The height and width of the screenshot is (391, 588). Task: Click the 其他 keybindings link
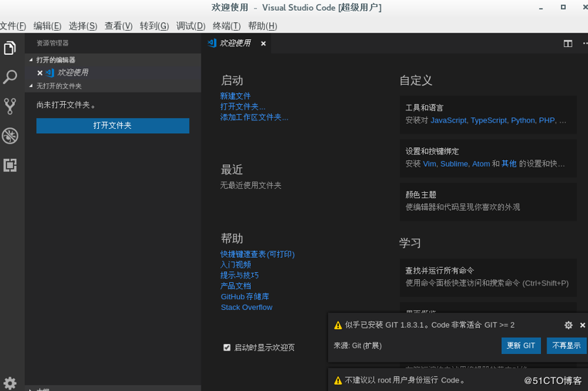click(509, 164)
